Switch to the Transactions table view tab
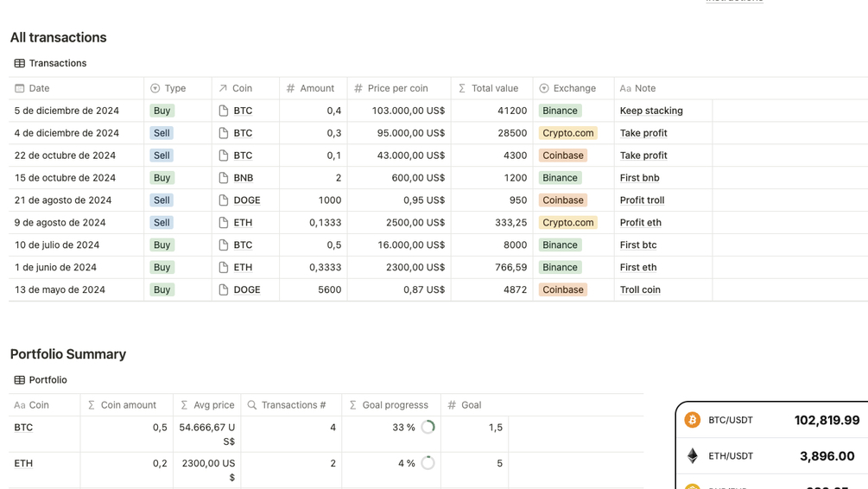This screenshot has height=489, width=868. tap(57, 63)
